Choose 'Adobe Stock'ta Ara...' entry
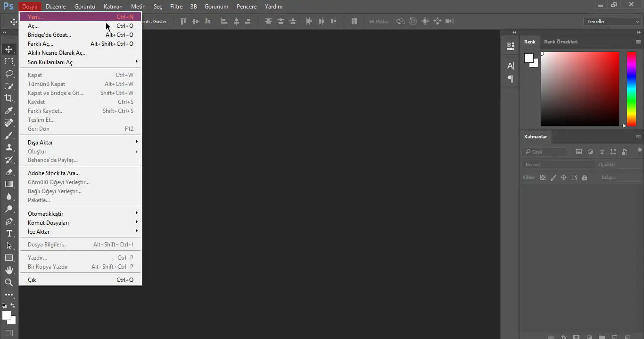This screenshot has height=339, width=644. 80,173
